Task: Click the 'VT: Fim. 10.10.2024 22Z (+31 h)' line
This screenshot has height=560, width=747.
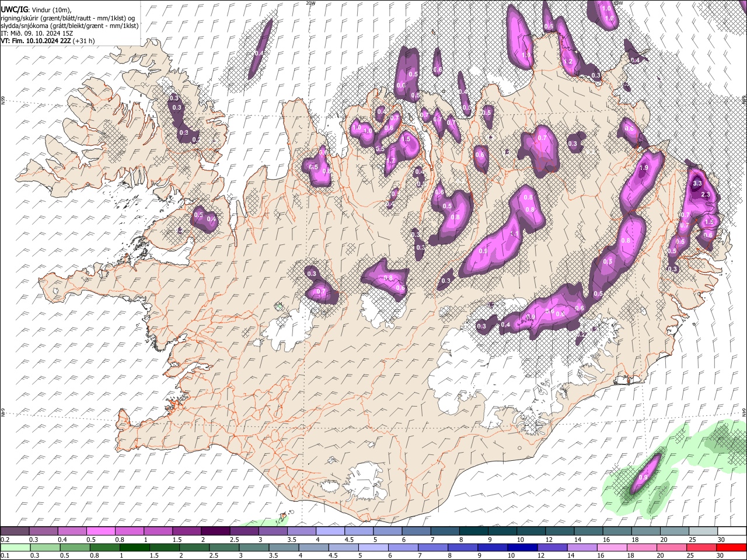Action: (47, 41)
